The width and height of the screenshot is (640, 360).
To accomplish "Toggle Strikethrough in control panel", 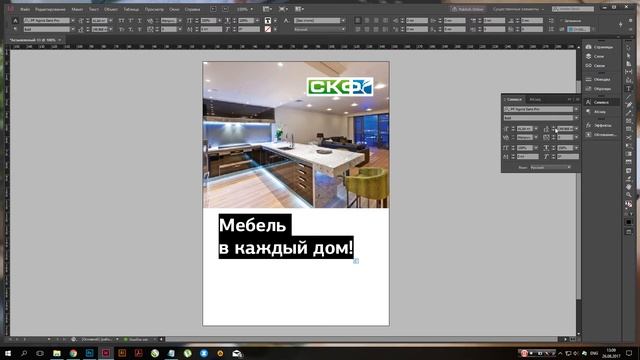I will click(140, 29).
